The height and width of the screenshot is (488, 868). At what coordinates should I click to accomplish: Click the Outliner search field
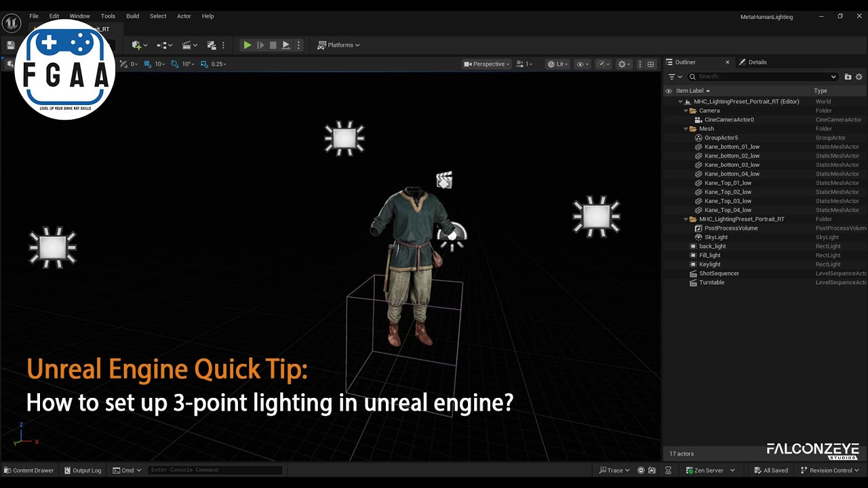coord(763,77)
